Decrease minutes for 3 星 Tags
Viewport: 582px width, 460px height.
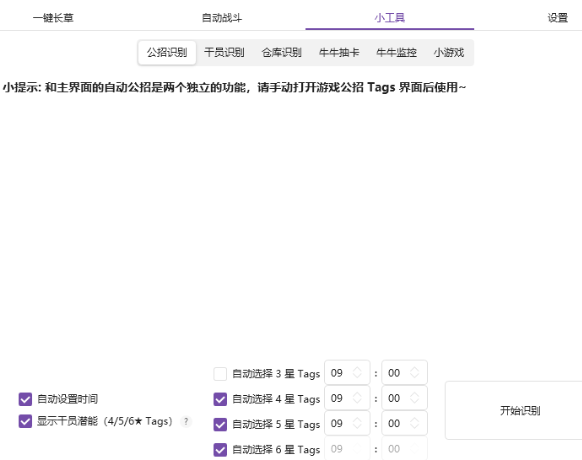pyautogui.click(x=414, y=376)
